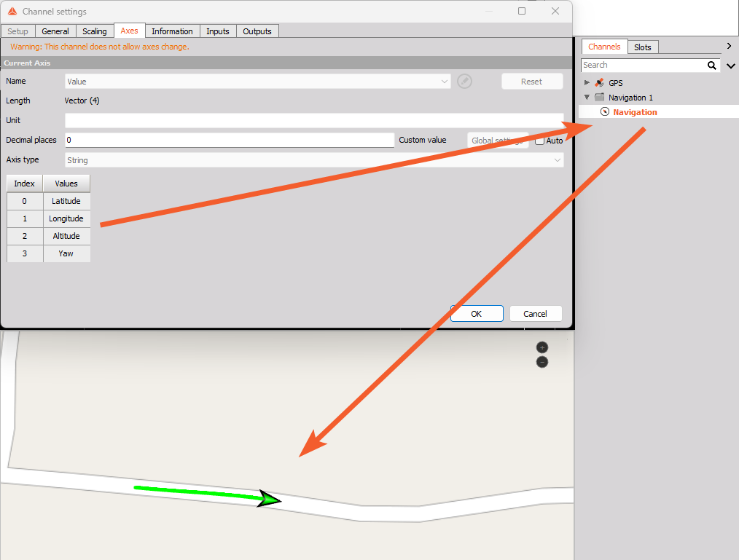Click the Altitude value cell
This screenshot has width=739, height=560.
pos(66,236)
